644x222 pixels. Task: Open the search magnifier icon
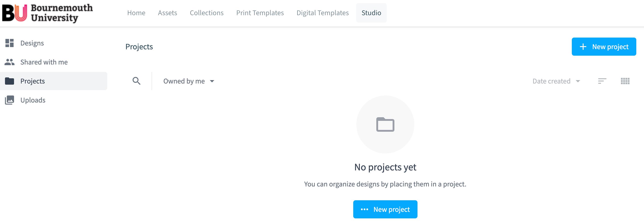(x=136, y=81)
